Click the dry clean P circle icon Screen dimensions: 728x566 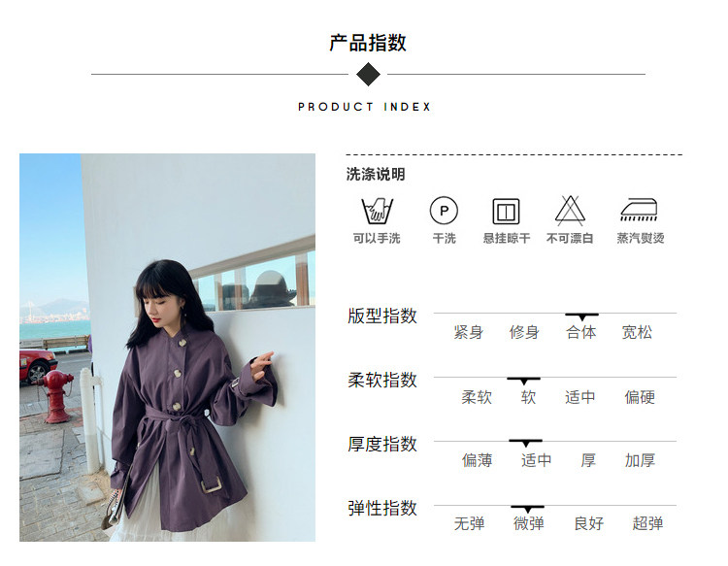point(444,211)
